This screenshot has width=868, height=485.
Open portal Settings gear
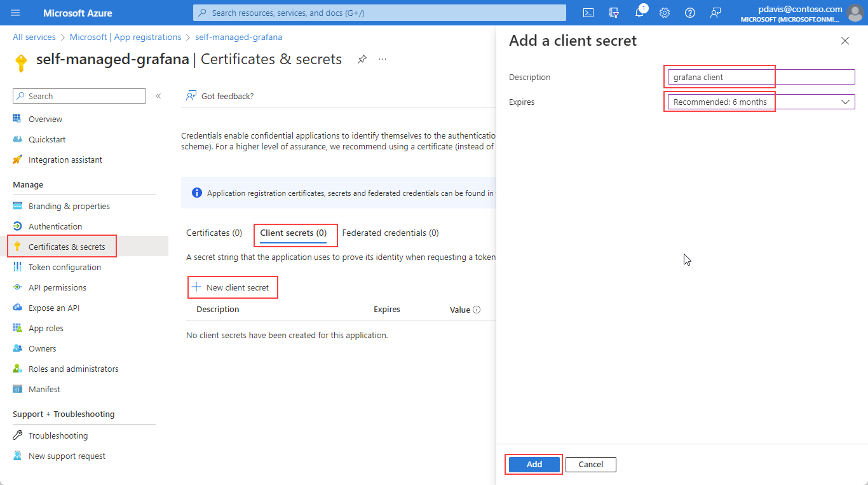[665, 13]
